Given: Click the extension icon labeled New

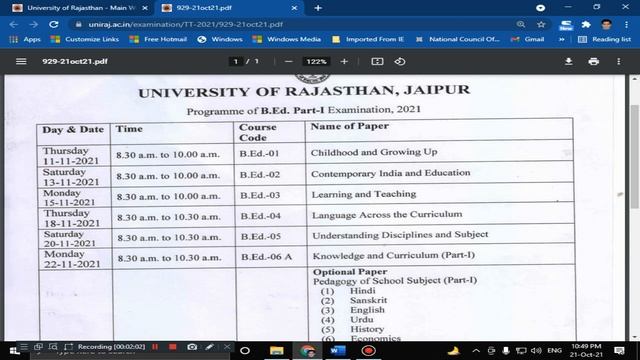Looking at the screenshot, I should [566, 25].
